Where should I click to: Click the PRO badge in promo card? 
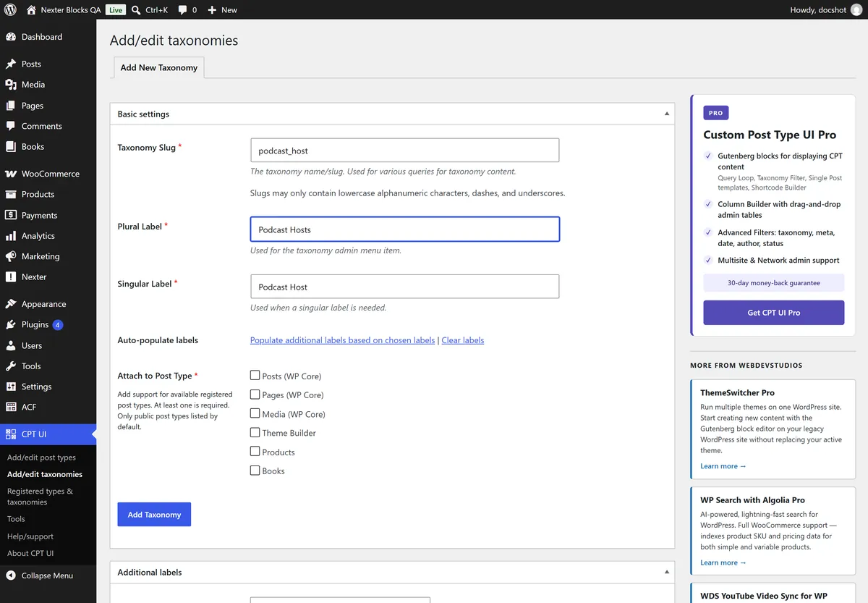click(715, 113)
